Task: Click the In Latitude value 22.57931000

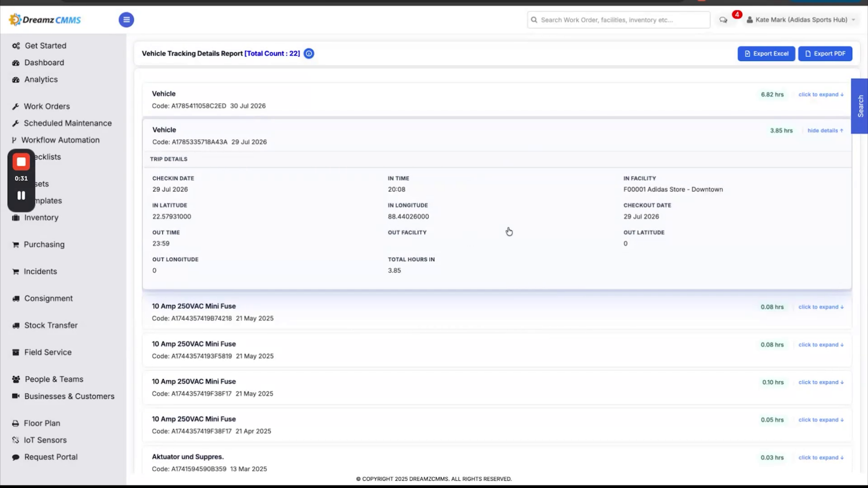Action: (171, 217)
